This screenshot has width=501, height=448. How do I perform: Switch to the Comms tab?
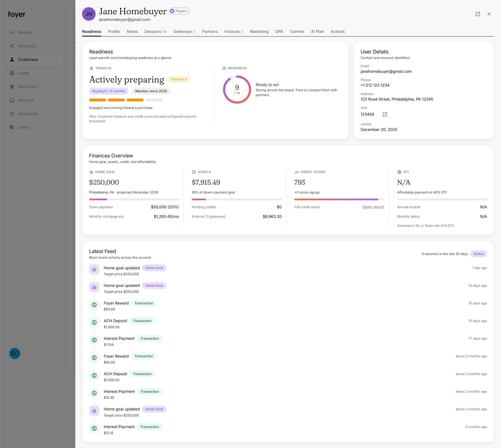coord(297,32)
